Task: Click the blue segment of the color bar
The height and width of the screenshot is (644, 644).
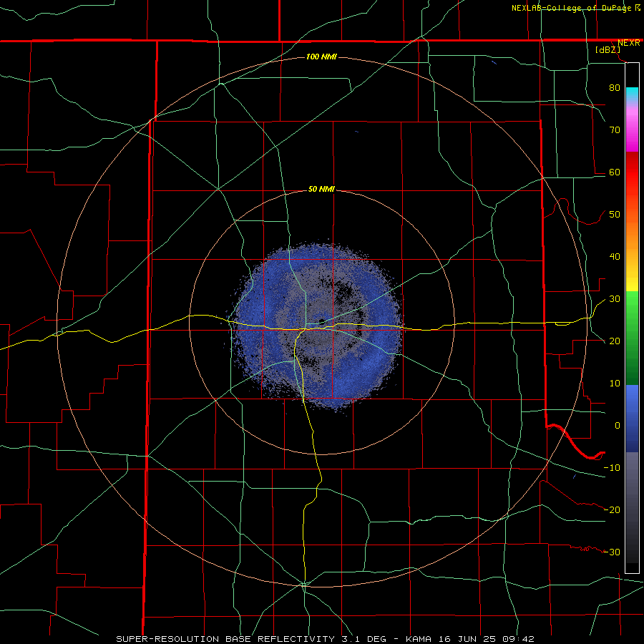Action: coord(632,418)
